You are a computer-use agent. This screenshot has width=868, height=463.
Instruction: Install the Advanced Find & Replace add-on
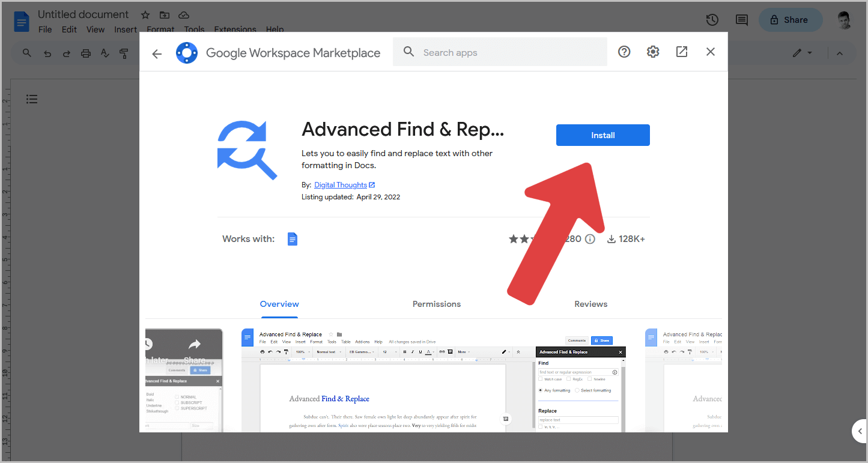point(602,135)
